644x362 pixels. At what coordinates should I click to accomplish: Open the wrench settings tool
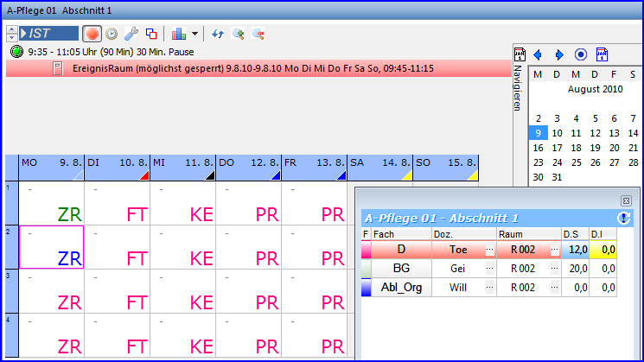(132, 34)
